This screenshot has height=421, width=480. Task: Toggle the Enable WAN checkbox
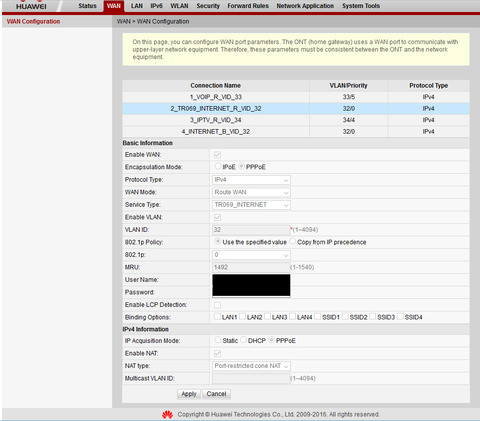click(217, 155)
